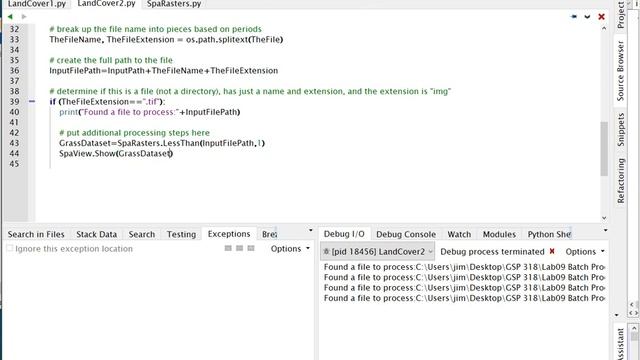This screenshot has height=360, width=640.
Task: Click the pin icon above editor
Action: [x=574, y=17]
